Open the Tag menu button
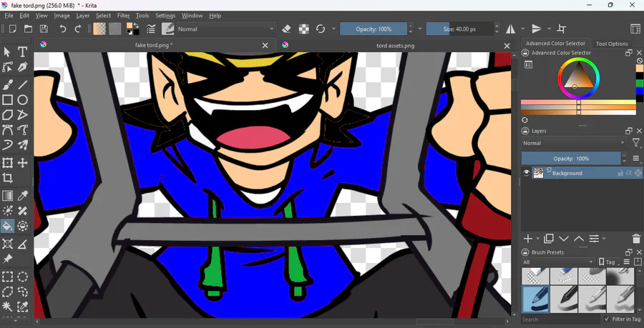 click(609, 262)
